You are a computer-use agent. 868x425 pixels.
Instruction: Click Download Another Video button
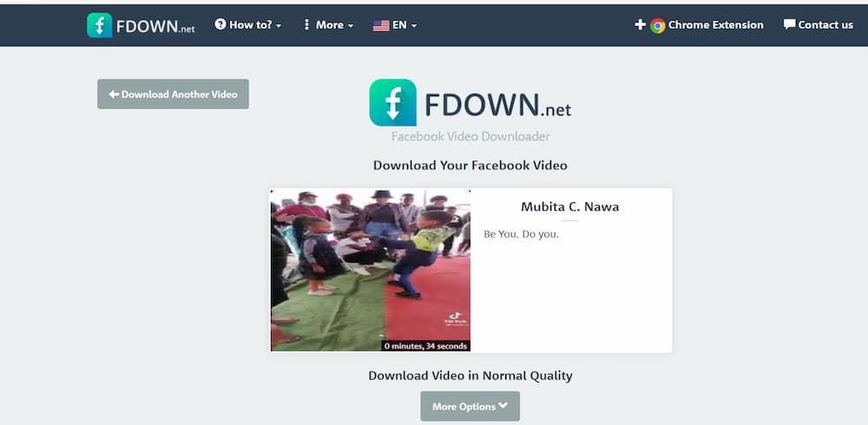point(174,94)
